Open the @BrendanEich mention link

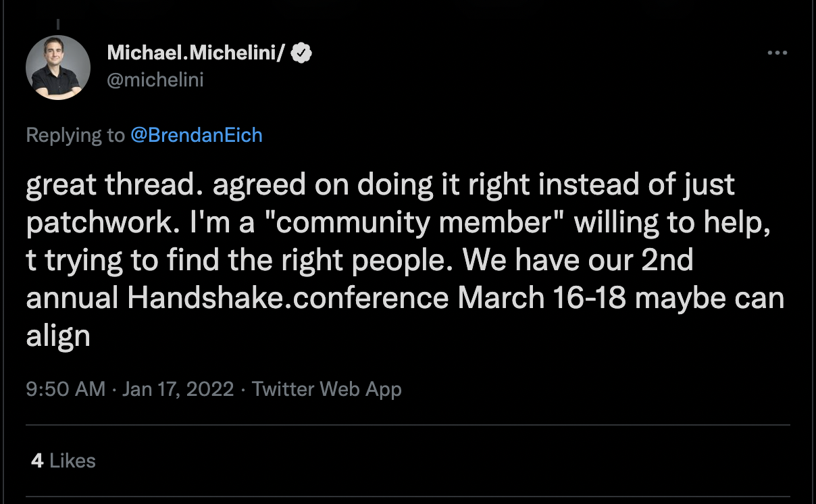pos(197,135)
